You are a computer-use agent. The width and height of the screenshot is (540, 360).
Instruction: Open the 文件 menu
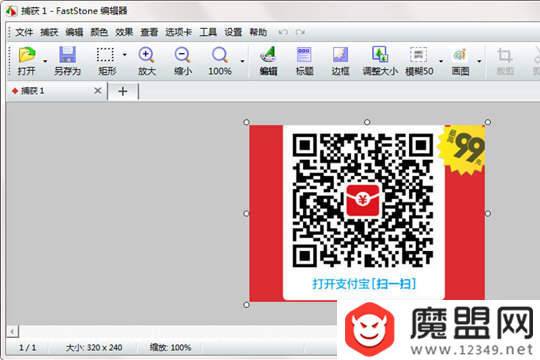coord(24,32)
